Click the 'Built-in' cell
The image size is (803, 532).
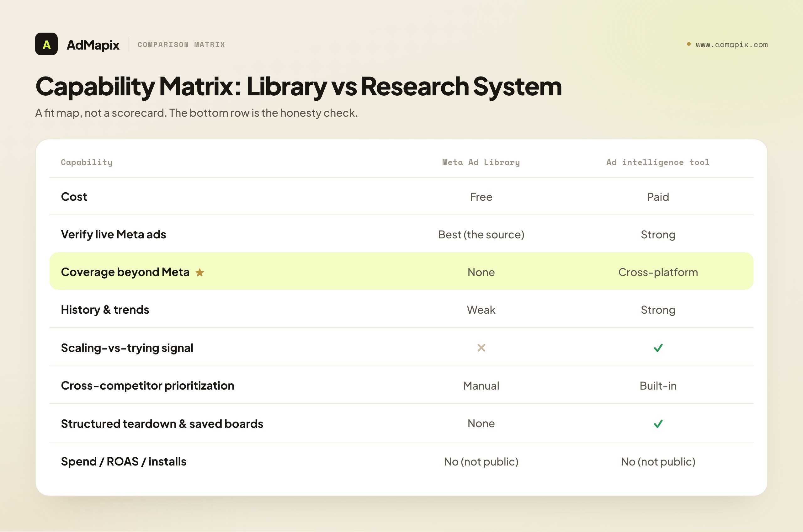[x=658, y=386]
